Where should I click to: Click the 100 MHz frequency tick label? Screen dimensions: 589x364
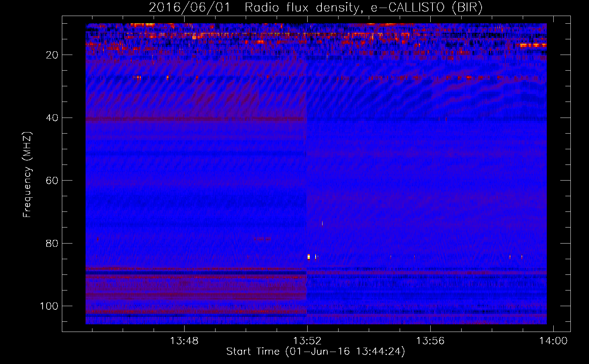pyautogui.click(x=49, y=306)
